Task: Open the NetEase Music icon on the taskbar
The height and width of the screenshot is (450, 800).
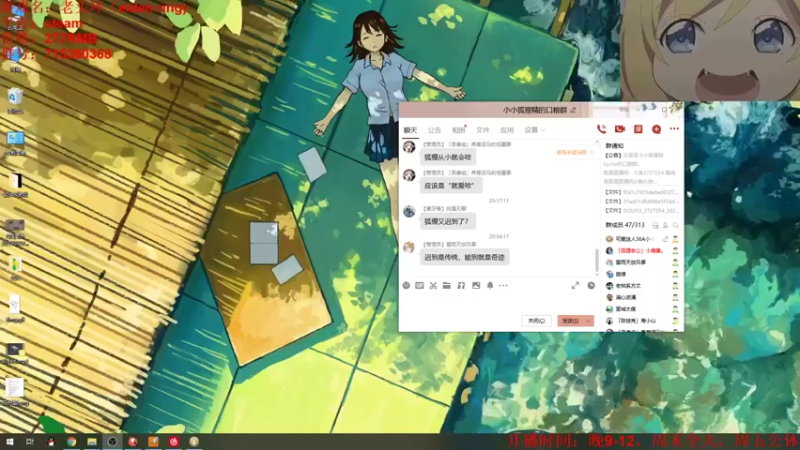Action: 173,442
